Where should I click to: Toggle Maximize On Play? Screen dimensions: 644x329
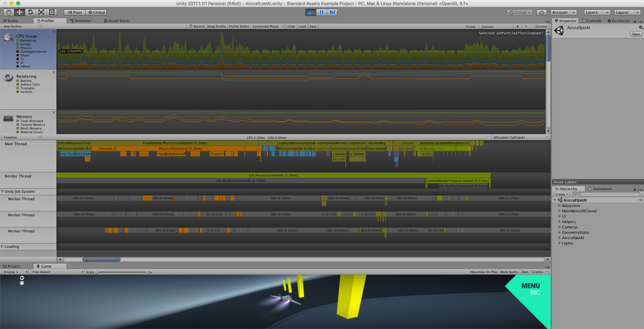pyautogui.click(x=484, y=272)
